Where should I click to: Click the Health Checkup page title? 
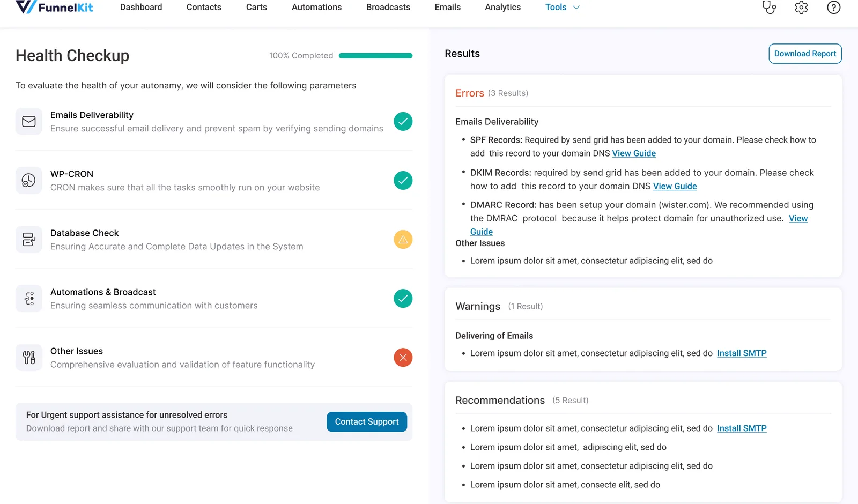72,56
